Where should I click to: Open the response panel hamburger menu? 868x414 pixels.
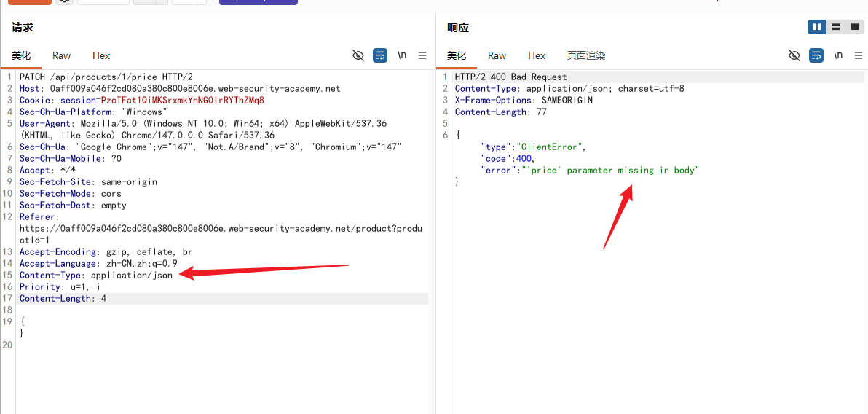[x=859, y=55]
